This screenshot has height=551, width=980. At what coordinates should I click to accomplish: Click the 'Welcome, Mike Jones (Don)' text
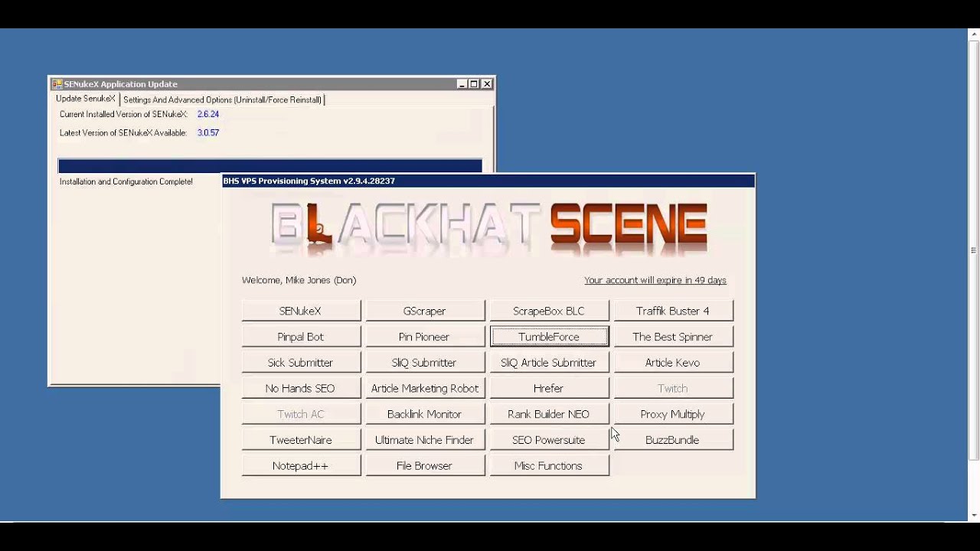tap(299, 280)
